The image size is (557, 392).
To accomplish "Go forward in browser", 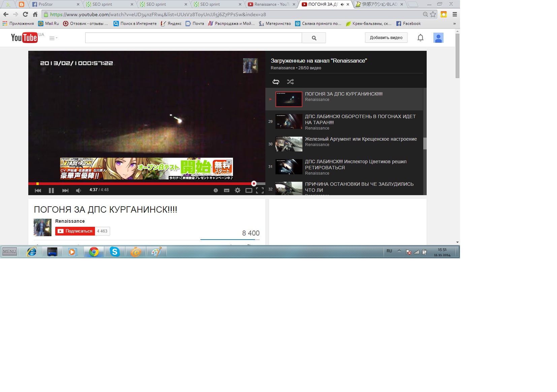I will (15, 14).
